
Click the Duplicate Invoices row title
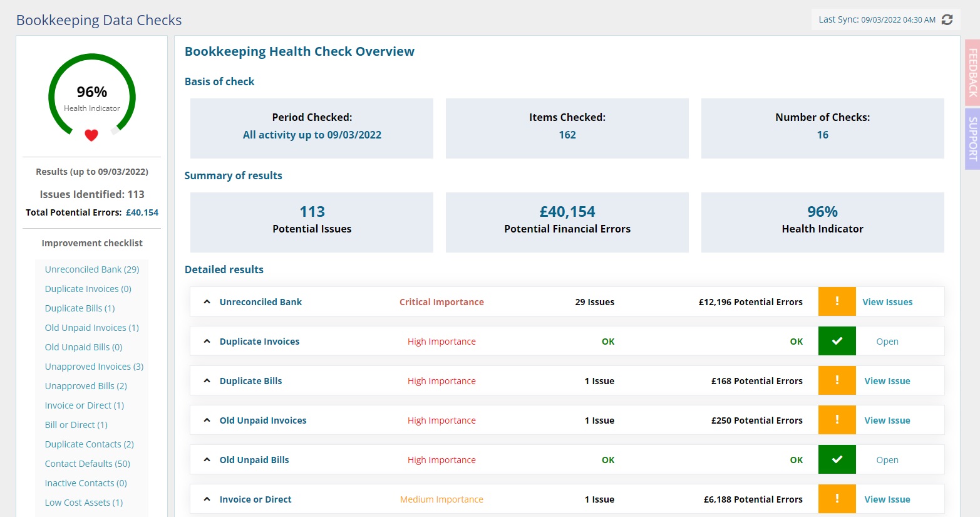(x=259, y=342)
